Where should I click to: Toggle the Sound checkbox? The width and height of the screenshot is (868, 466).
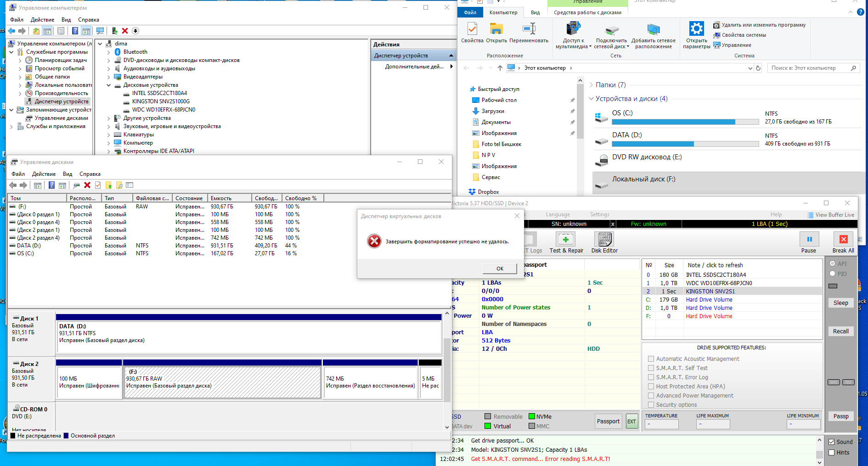[832, 442]
